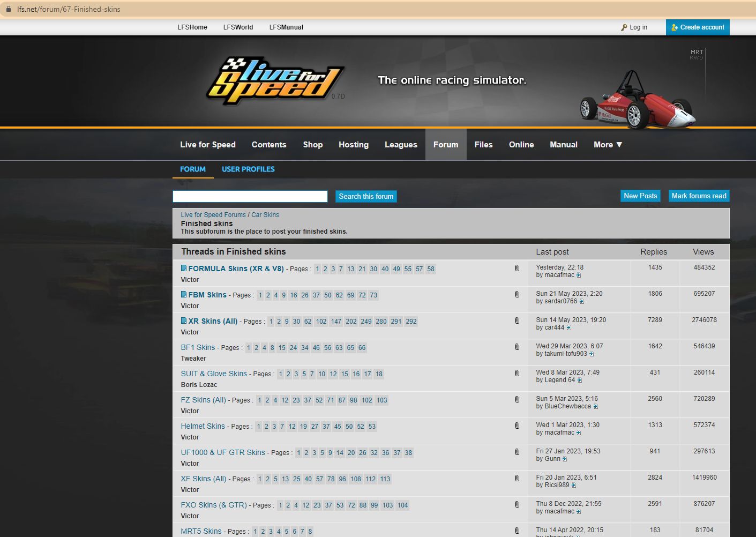Click the New Posts button
The height and width of the screenshot is (537, 756).
[x=640, y=196]
